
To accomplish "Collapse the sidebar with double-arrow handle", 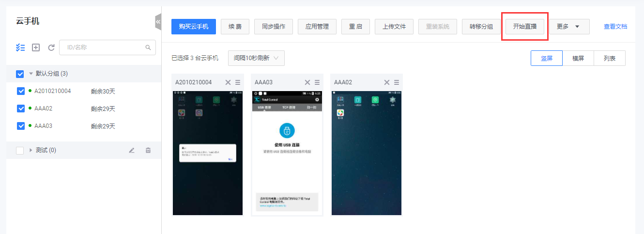I will (158, 22).
